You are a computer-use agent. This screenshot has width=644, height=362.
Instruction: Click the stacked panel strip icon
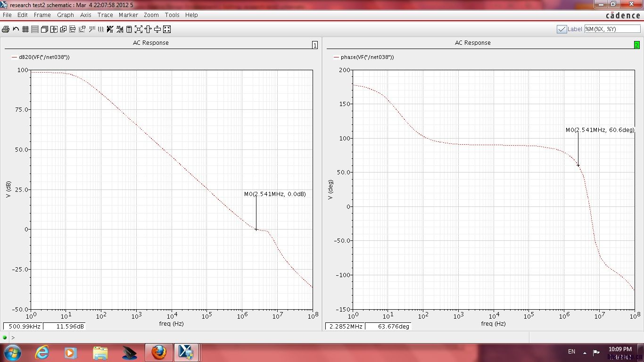coord(73,29)
